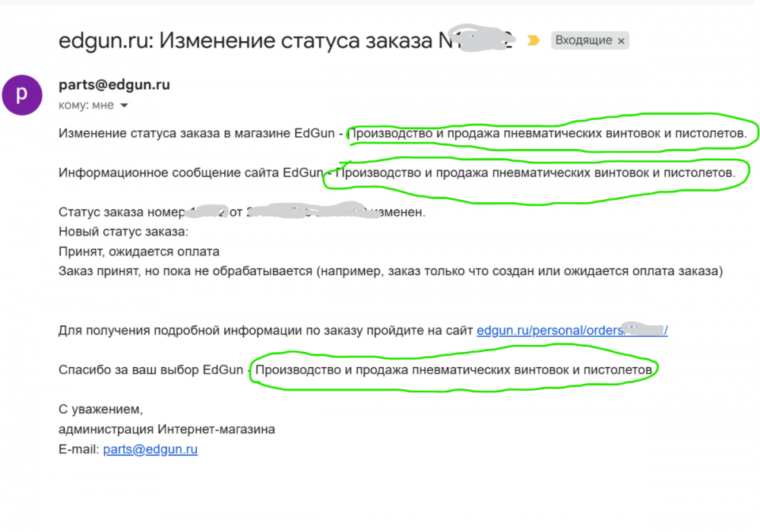
Task: Click 'Спасибо за ваш выбор EdGun' text
Action: (152, 370)
